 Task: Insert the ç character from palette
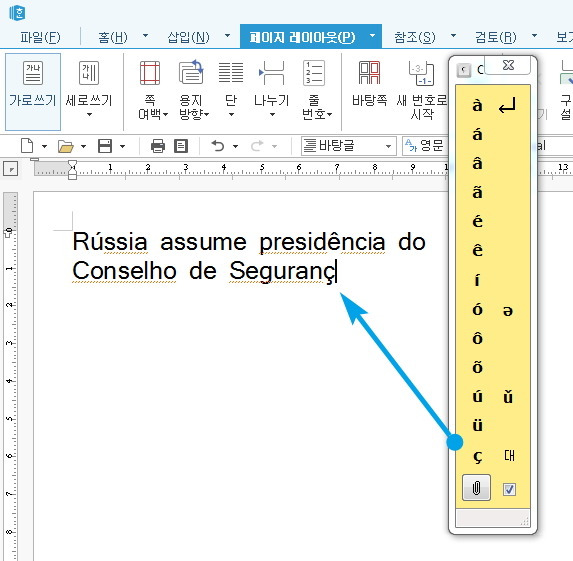(x=477, y=456)
